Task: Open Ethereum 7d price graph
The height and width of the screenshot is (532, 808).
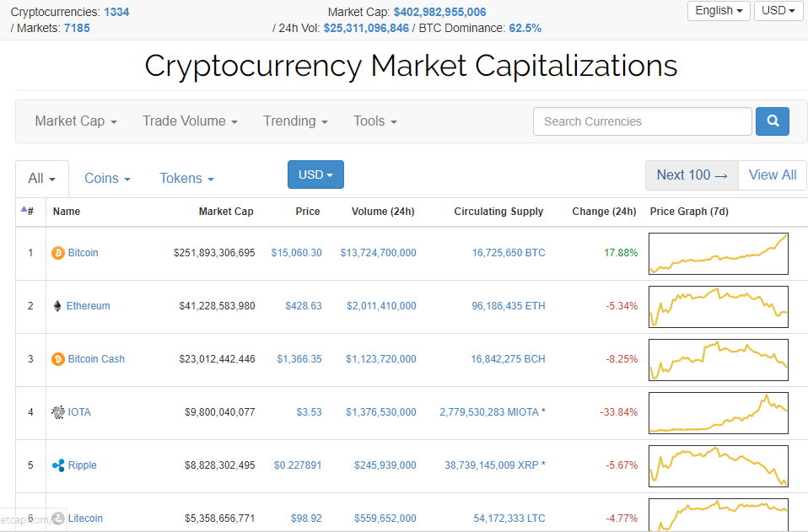Action: (719, 306)
